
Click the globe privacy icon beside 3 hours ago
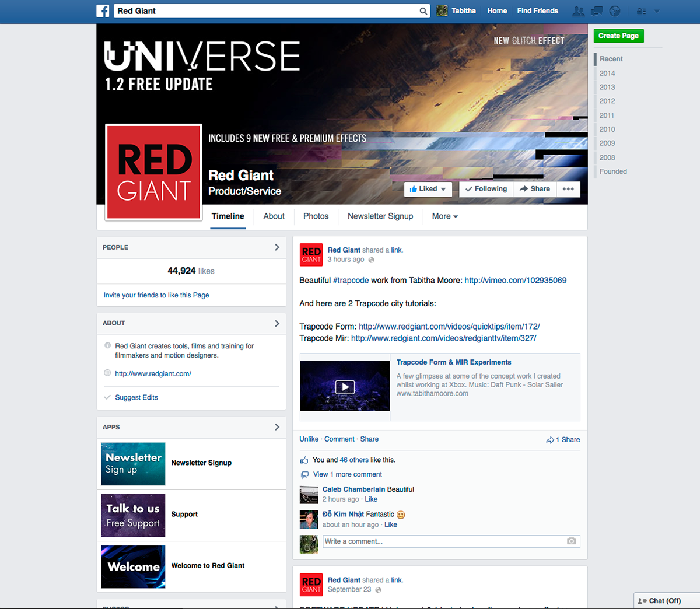(371, 260)
